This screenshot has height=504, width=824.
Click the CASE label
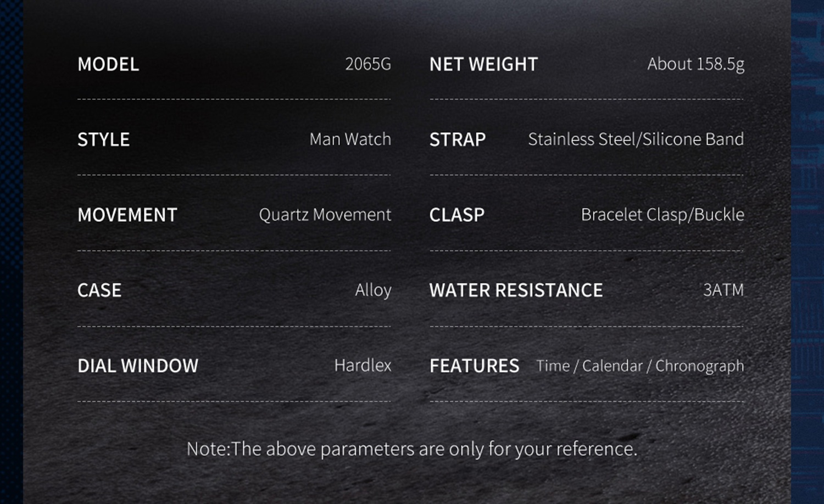99,290
